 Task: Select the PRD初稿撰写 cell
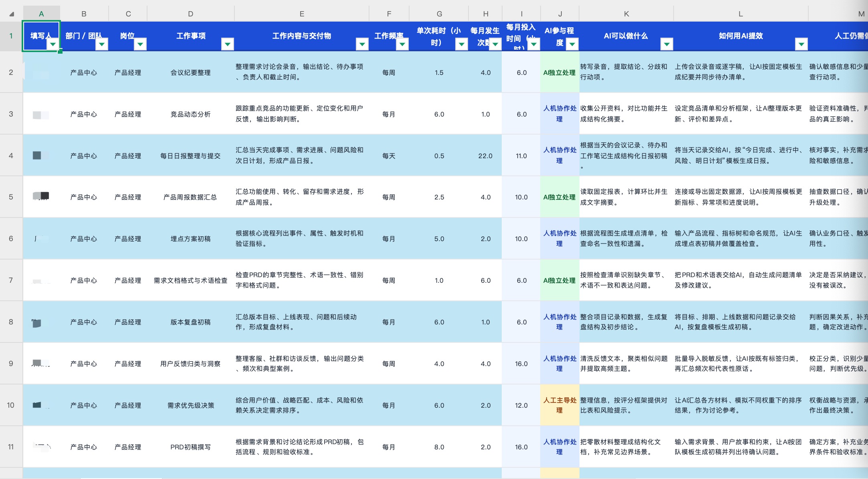[x=191, y=447]
